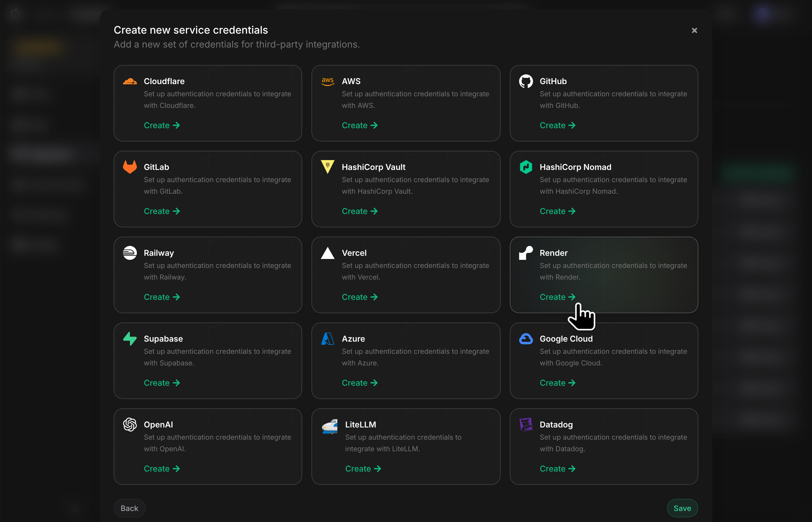Screen dimensions: 812x522
Task: Click the green Save button
Action: 682,508
